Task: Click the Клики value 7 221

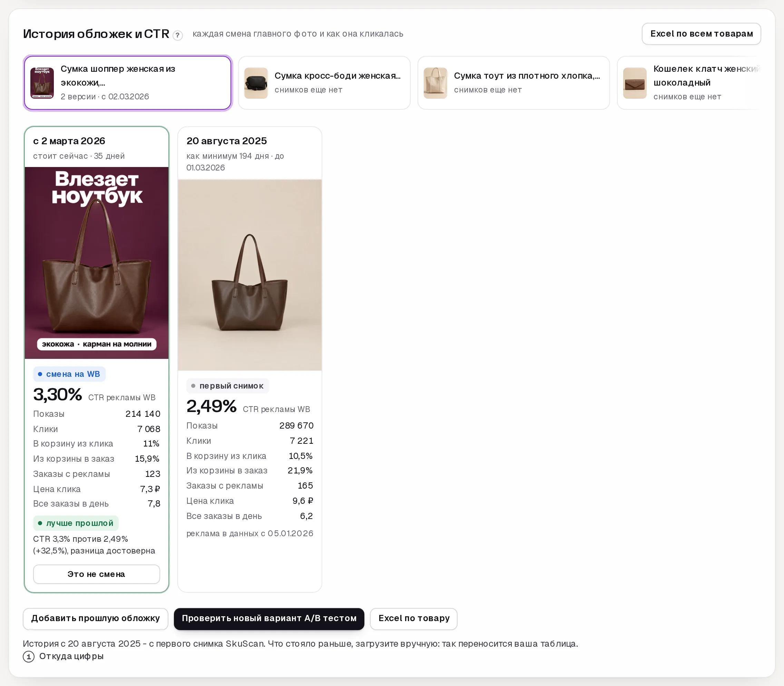Action: pyautogui.click(x=301, y=441)
